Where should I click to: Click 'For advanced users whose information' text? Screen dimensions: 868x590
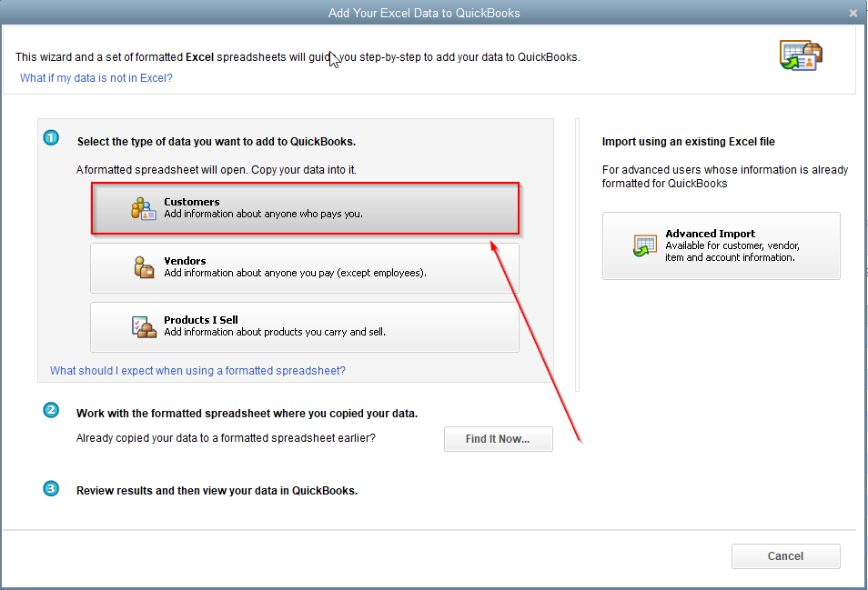click(x=724, y=176)
